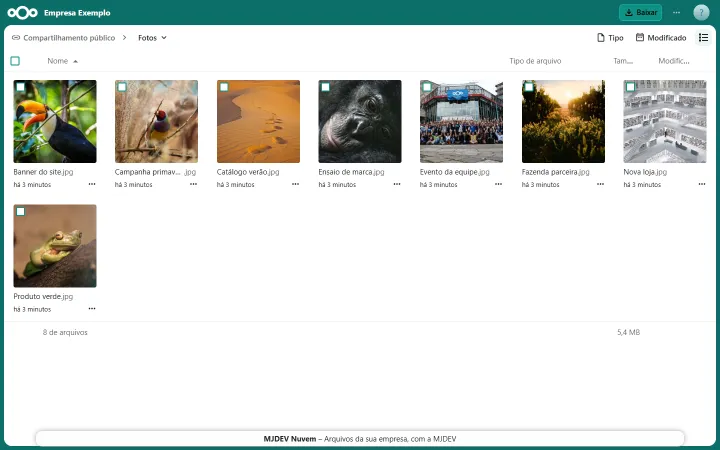
Task: Toggle the select-all files checkbox
Action: tap(15, 61)
